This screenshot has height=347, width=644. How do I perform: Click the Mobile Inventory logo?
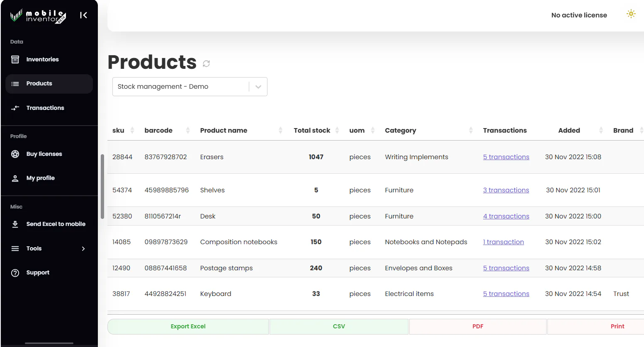click(x=38, y=16)
